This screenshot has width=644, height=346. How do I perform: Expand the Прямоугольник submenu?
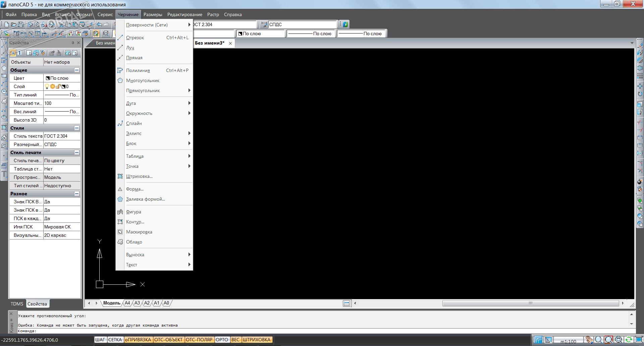pyautogui.click(x=154, y=90)
